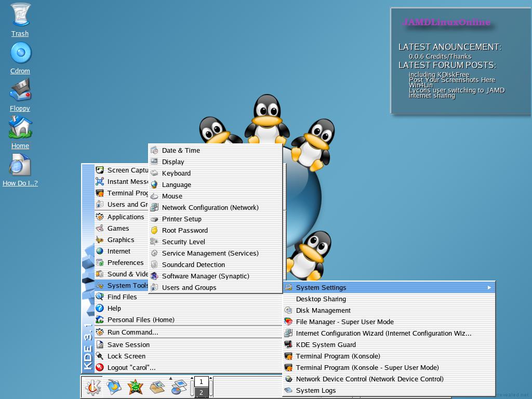
Task: Click the pie chart documents panel icon
Action: click(179, 387)
